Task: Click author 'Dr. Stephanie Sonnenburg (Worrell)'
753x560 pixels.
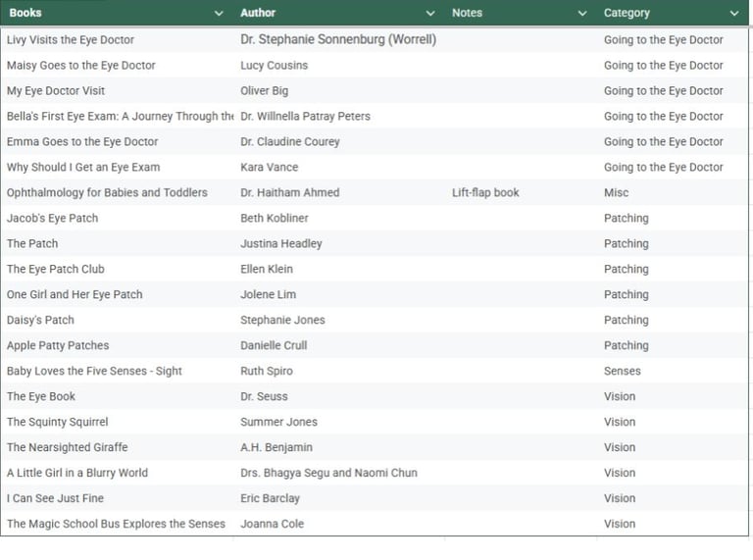Action: tap(338, 39)
